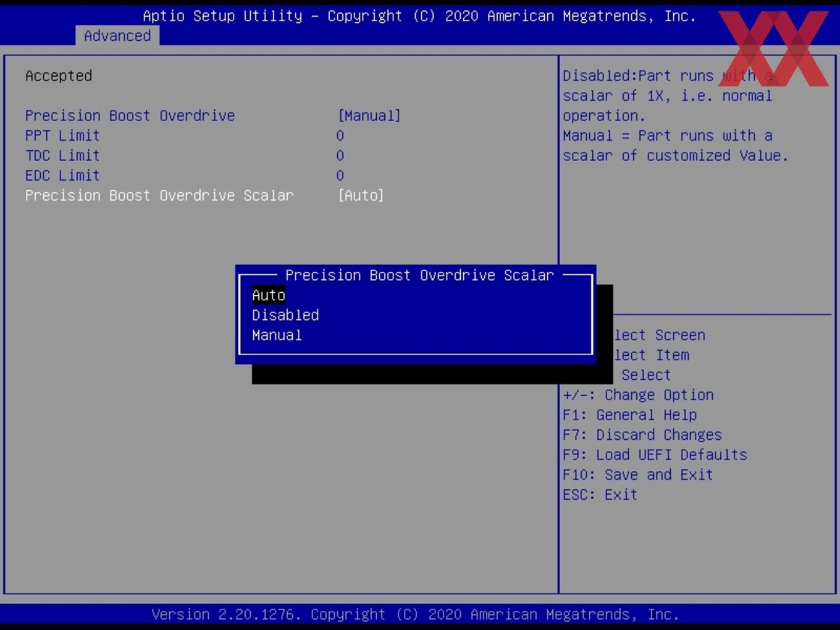This screenshot has height=630, width=840.
Task: Select the TDC Limit value field
Action: click(340, 156)
